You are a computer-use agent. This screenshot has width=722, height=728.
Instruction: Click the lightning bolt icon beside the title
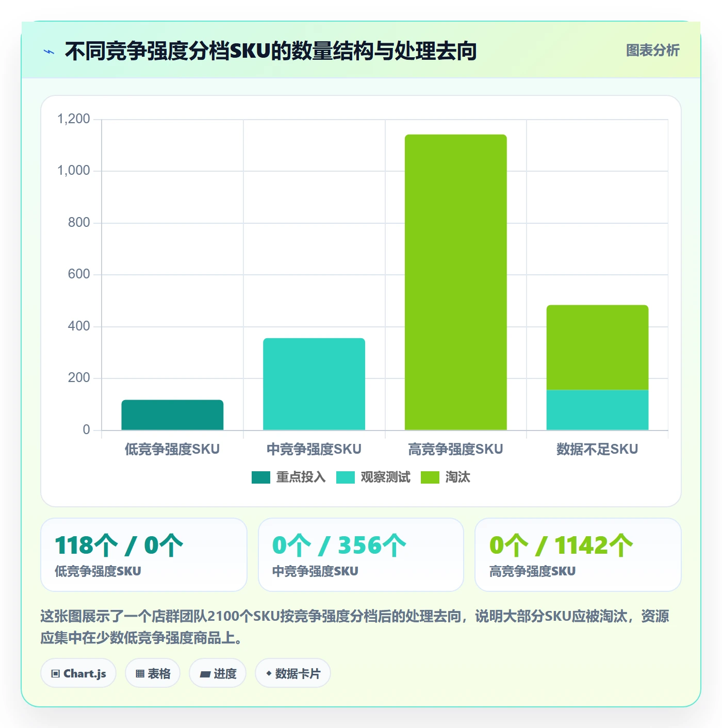(x=49, y=52)
